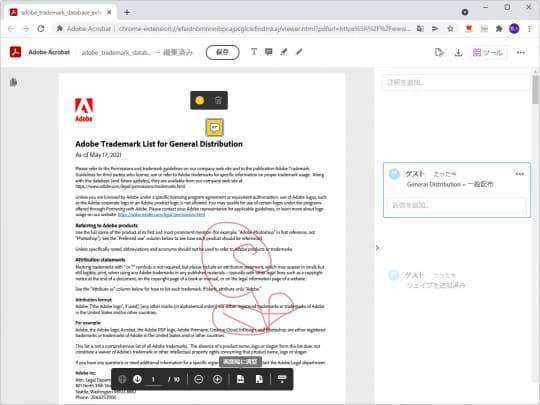The width and height of the screenshot is (540, 405).
Task: Fit page to width icon
Action: 240,379
